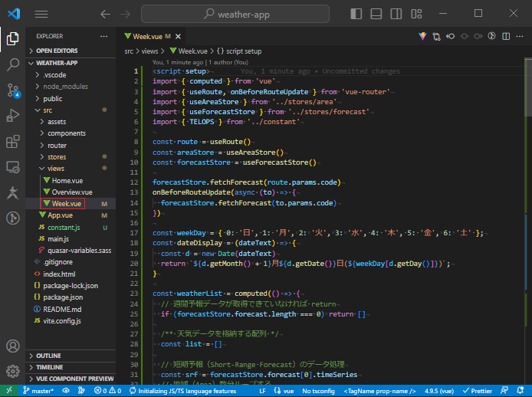Click the remote window indicator in status bar

[x=9, y=391]
